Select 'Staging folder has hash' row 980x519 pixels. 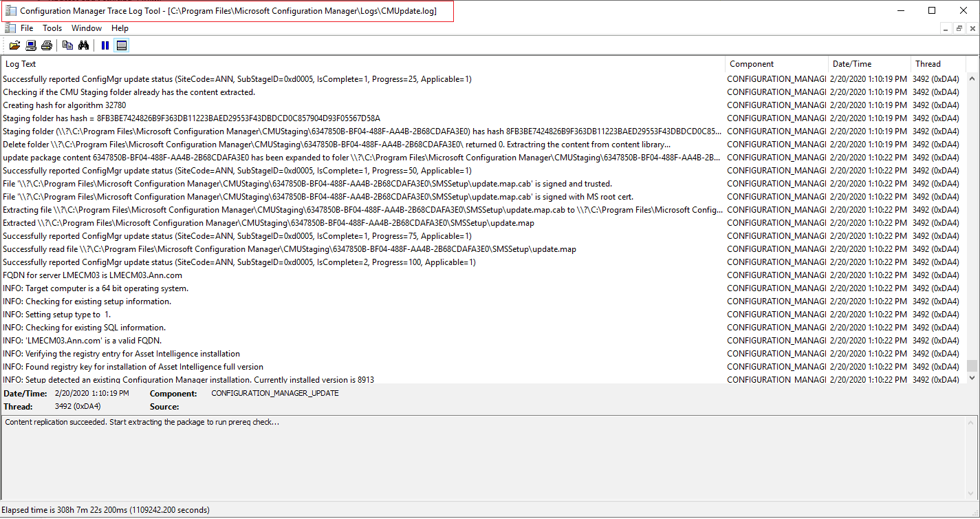[x=483, y=118]
